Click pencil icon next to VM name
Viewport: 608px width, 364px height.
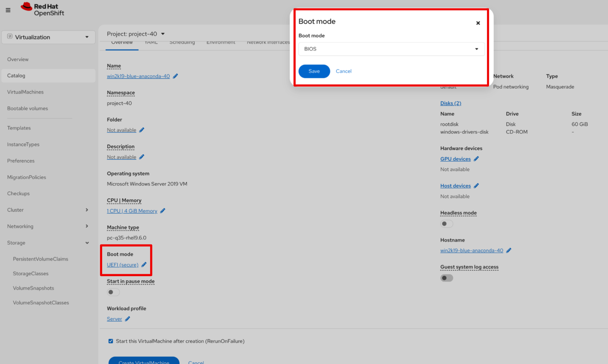[175, 76]
